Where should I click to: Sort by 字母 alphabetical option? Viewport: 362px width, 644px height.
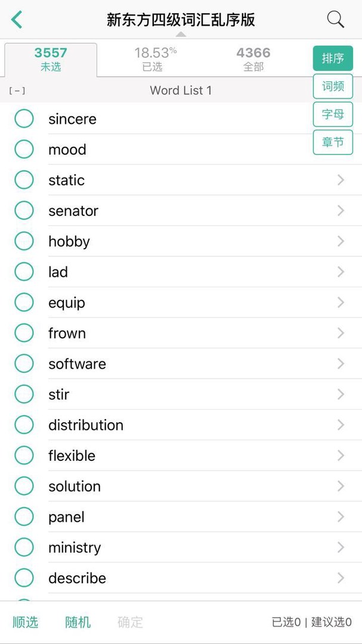click(x=333, y=114)
